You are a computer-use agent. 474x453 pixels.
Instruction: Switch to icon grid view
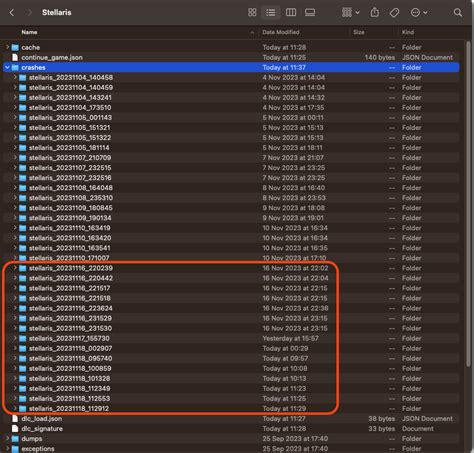(252, 13)
